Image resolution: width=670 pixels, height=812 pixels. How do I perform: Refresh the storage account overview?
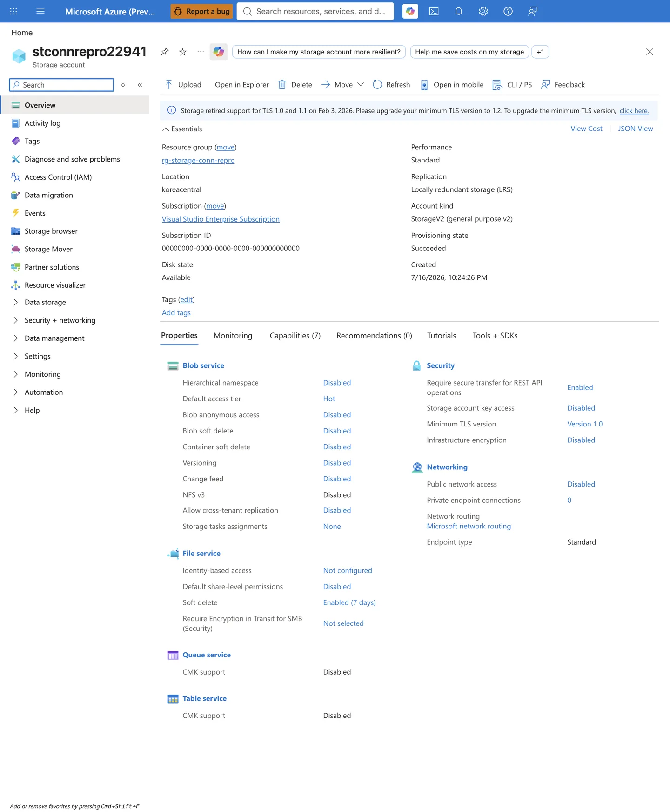click(391, 84)
